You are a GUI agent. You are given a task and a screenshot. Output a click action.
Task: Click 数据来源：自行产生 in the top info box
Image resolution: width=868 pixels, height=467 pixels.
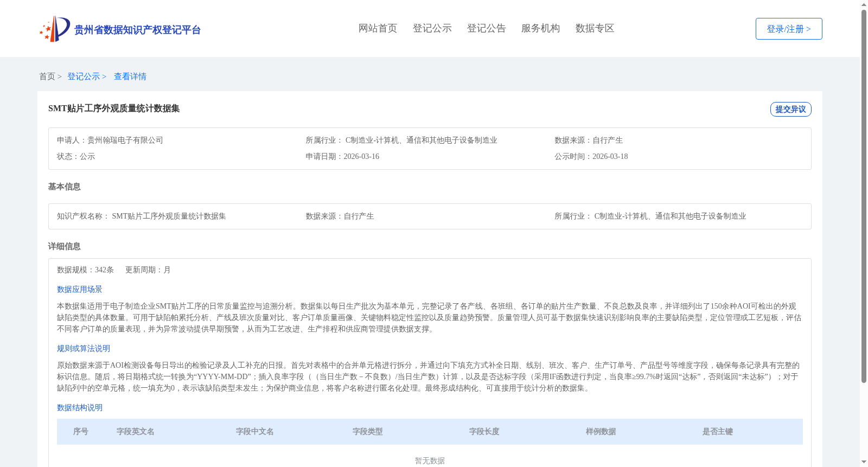point(589,140)
